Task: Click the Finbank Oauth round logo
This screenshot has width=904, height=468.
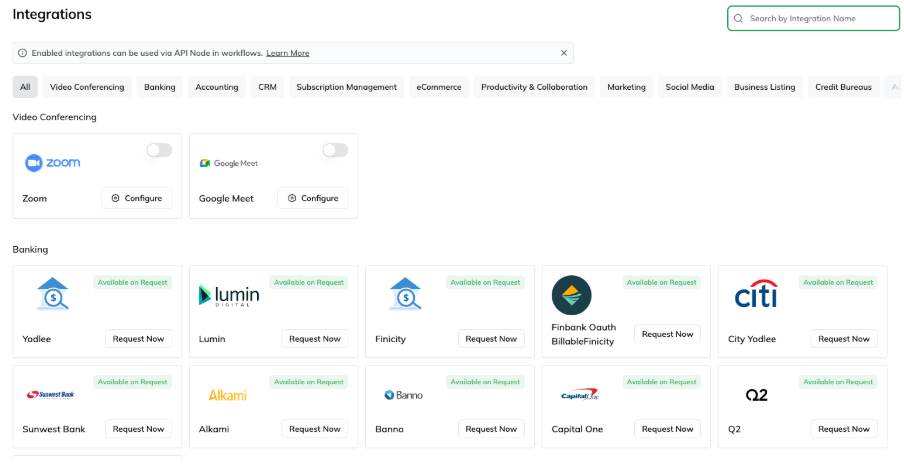Action: pos(571,295)
